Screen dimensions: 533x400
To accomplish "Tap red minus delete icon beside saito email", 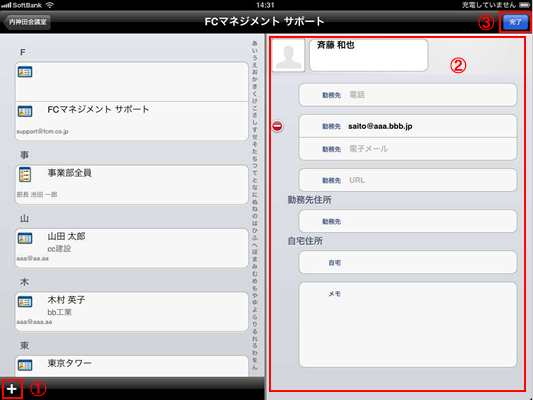I will (277, 126).
